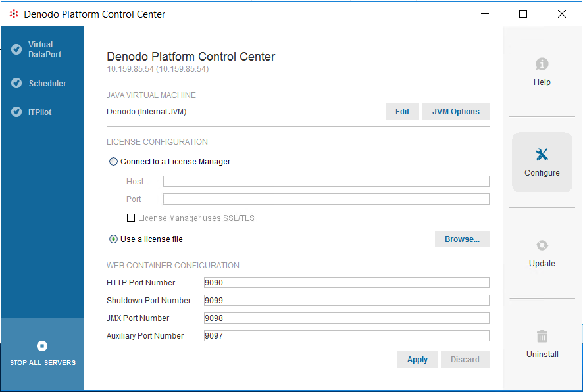Image resolution: width=583 pixels, height=392 pixels.
Task: Browse for a license file
Action: 462,239
